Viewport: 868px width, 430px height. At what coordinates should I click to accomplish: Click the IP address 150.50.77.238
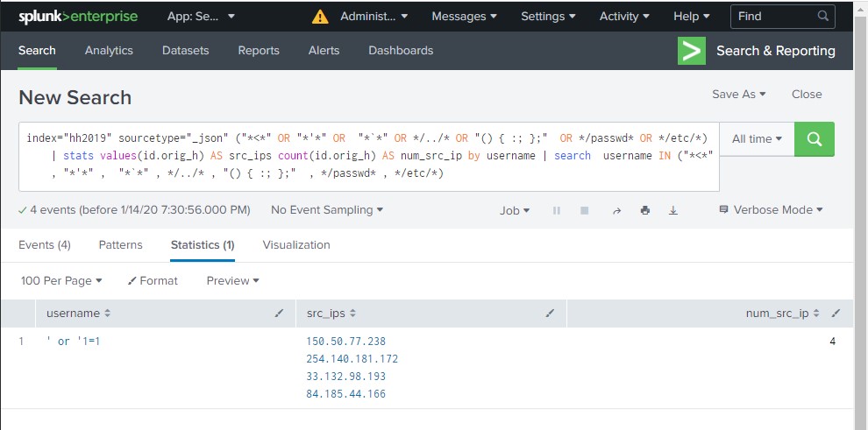click(346, 341)
